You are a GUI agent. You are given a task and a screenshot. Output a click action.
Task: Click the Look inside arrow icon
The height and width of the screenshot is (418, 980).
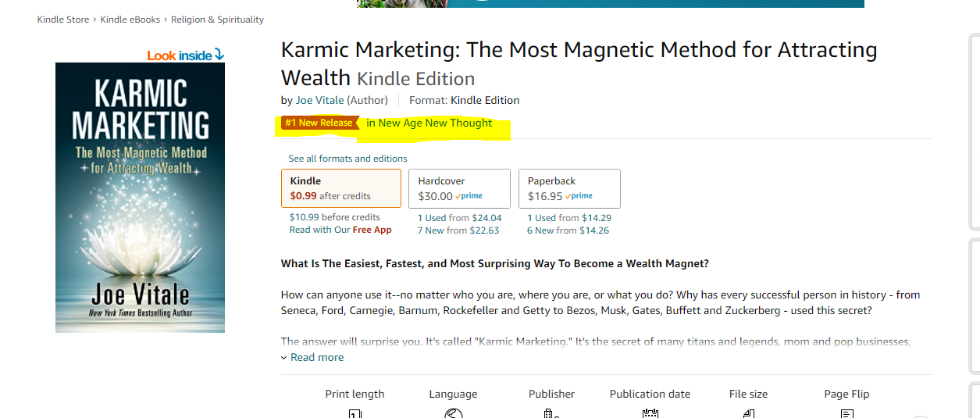tap(219, 55)
